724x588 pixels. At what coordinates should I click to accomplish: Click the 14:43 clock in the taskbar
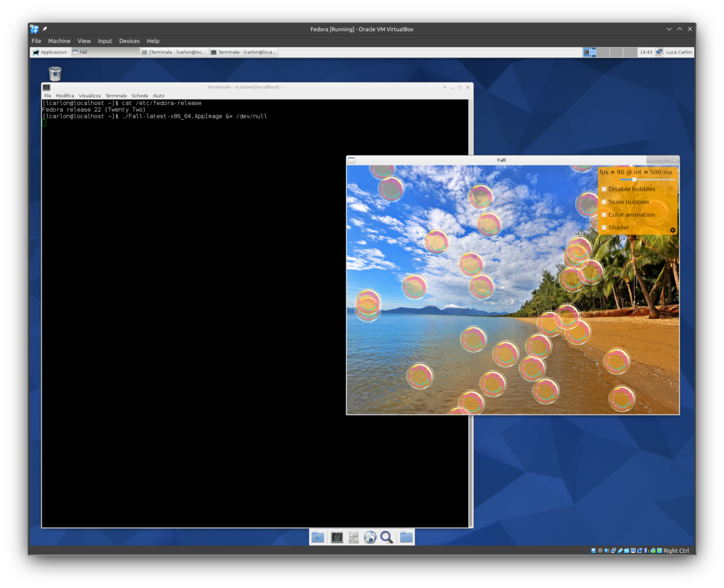click(x=645, y=52)
